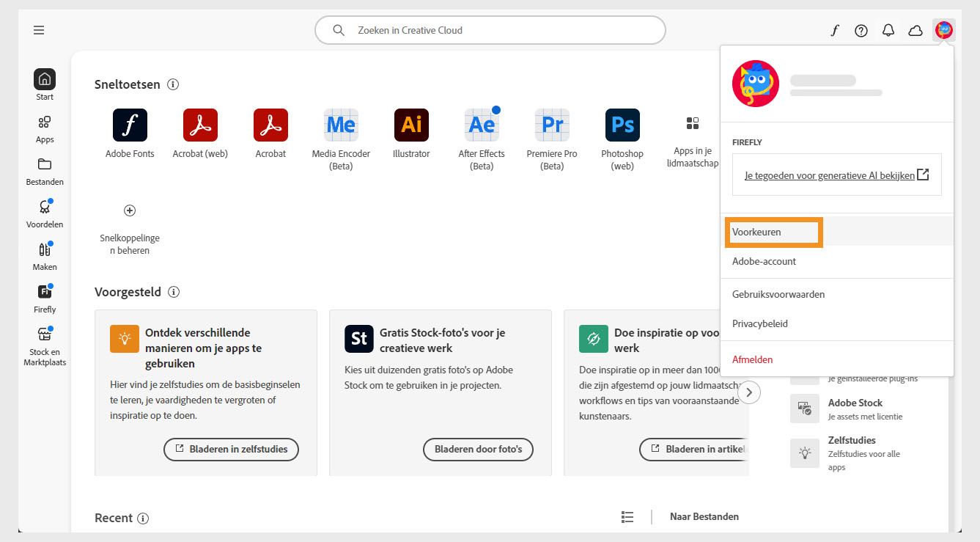This screenshot has width=980, height=542.
Task: Advance suggested cards with the chevron
Action: (x=749, y=392)
